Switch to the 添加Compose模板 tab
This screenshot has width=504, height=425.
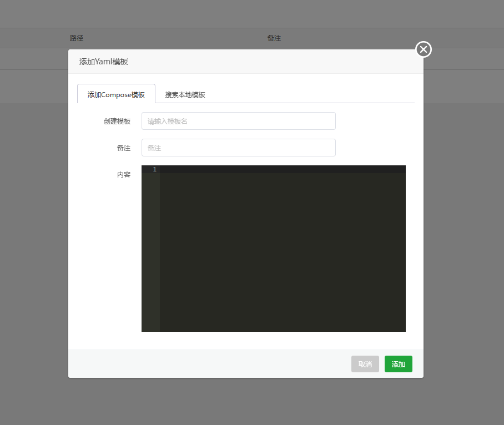[x=116, y=94]
